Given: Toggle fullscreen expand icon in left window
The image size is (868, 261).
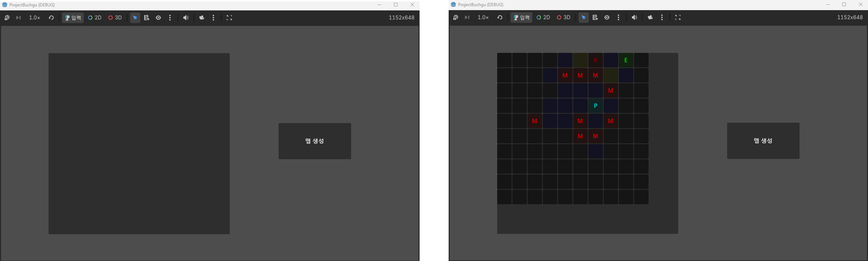Looking at the screenshot, I should (229, 18).
